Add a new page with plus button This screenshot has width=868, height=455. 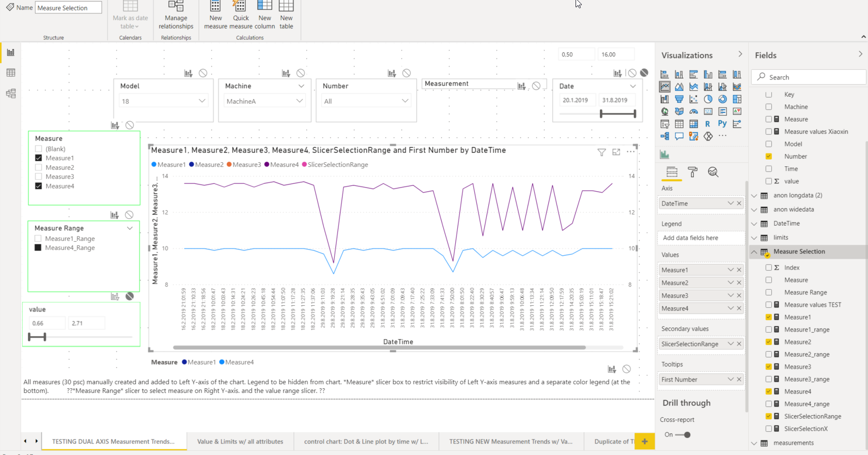point(645,442)
